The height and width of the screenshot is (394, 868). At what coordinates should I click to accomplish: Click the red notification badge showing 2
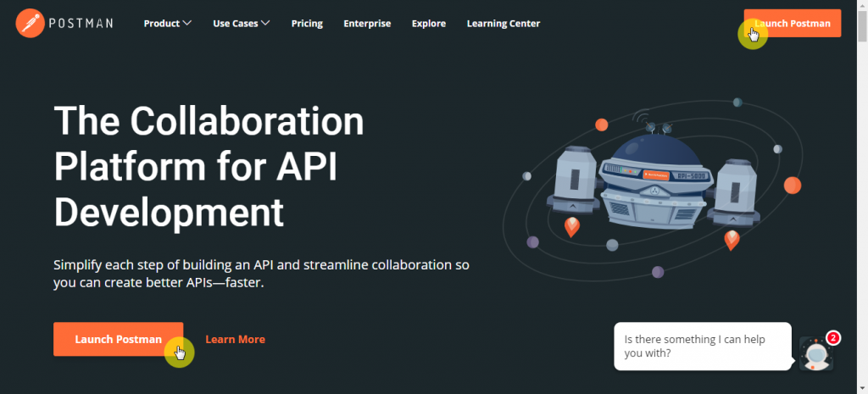833,337
